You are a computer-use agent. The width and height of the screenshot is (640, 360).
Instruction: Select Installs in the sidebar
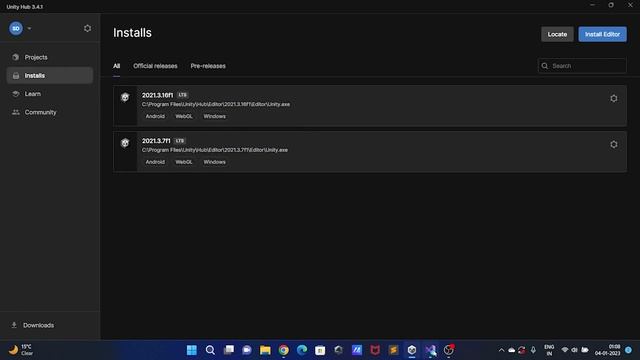[x=50, y=76]
